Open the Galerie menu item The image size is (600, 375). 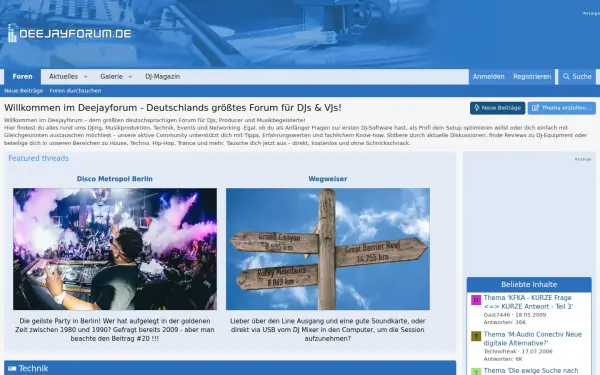pos(111,77)
